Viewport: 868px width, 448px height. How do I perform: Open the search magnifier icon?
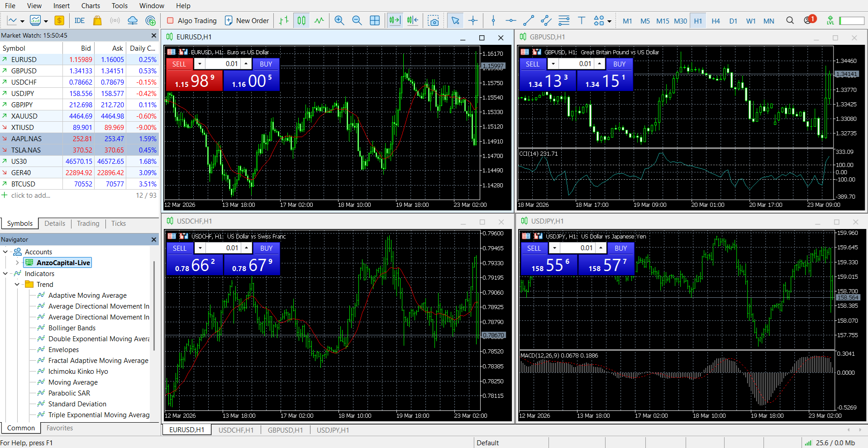tap(790, 20)
